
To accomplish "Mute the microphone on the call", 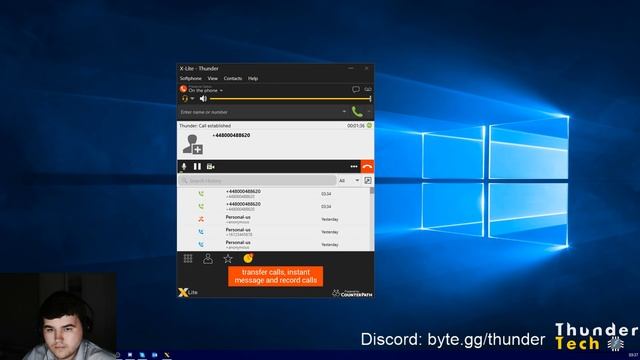I will click(184, 167).
